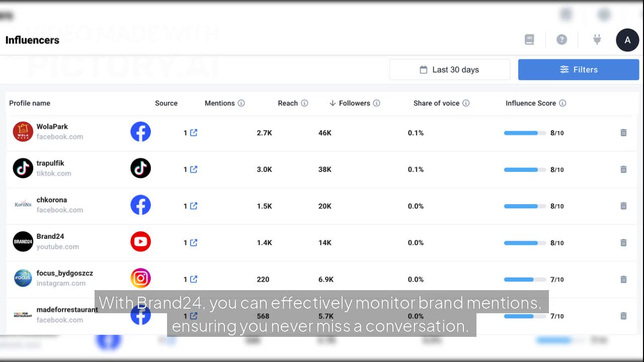Viewport: 644px width, 362px height.
Task: Click the Influencers page title
Action: tap(32, 40)
